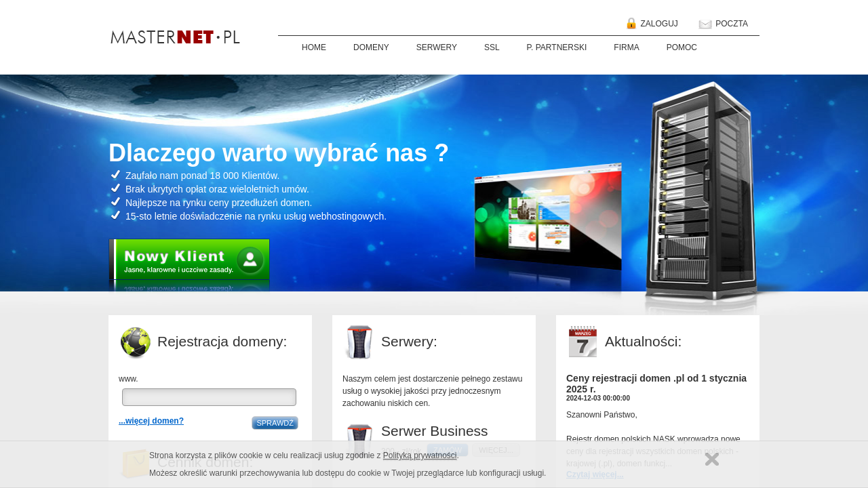Click the Dlaczego warto wybrać nas ? heading
This screenshot has width=868, height=488.
(x=279, y=153)
